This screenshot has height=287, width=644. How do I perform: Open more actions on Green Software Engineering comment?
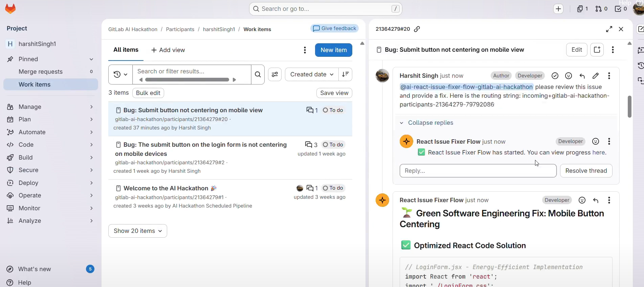(x=609, y=200)
